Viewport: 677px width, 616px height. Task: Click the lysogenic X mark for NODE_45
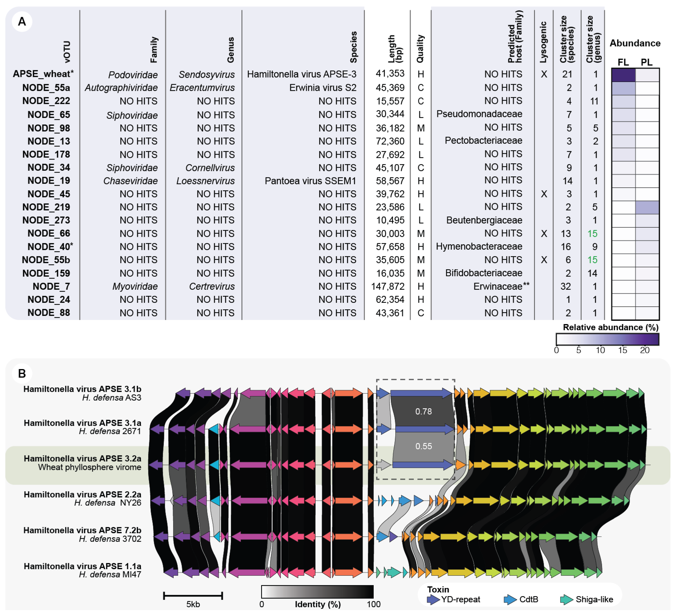point(544,194)
